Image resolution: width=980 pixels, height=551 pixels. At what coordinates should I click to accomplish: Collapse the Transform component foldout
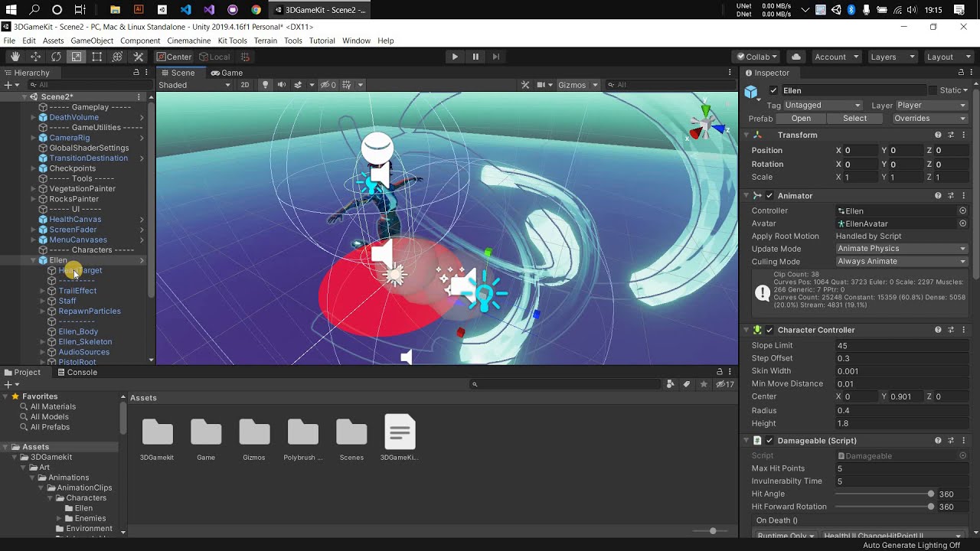[746, 135]
